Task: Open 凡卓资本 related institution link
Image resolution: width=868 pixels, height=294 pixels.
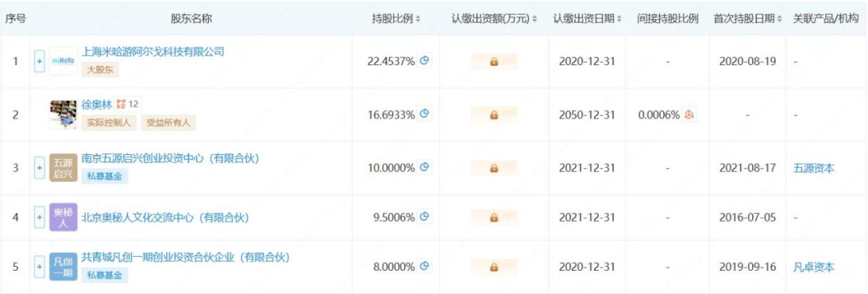Action: point(813,268)
